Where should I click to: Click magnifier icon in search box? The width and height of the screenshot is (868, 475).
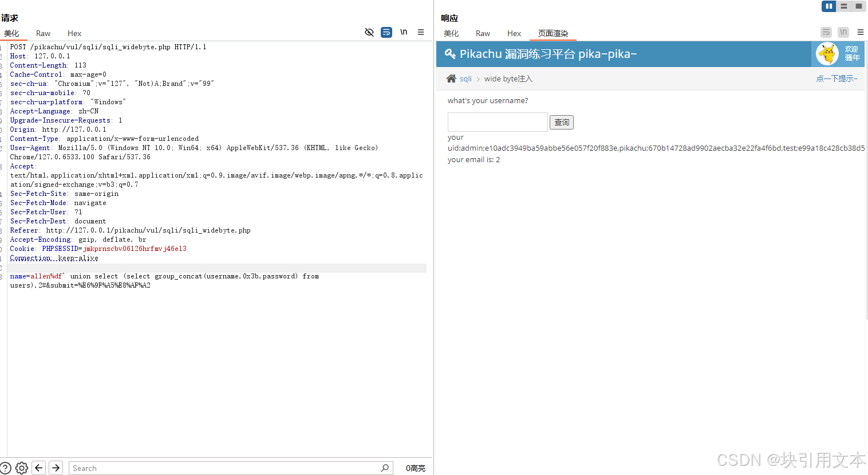point(385,468)
